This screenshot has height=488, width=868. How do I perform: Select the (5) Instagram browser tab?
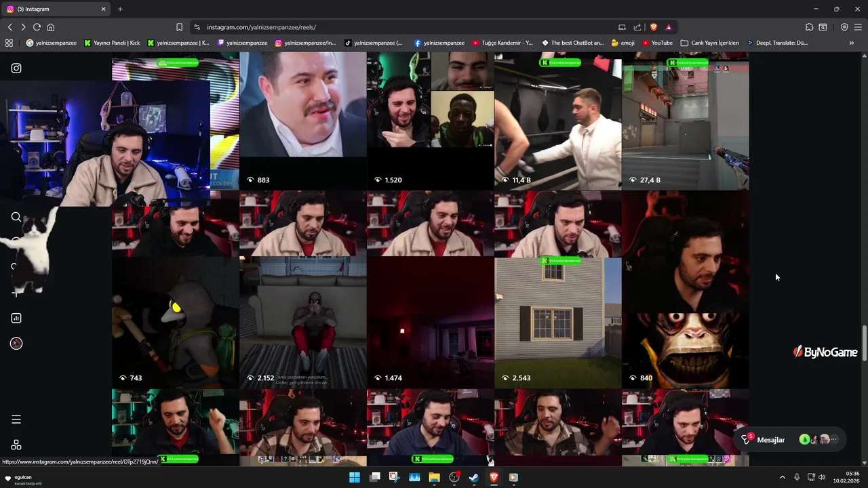(56, 9)
